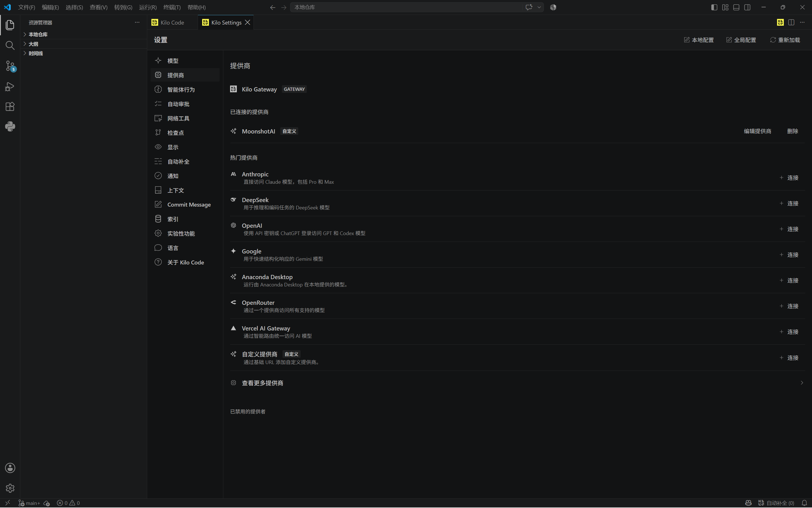Go back with the navigation arrow
Screen dimensions: 812x508
[x=272, y=7]
